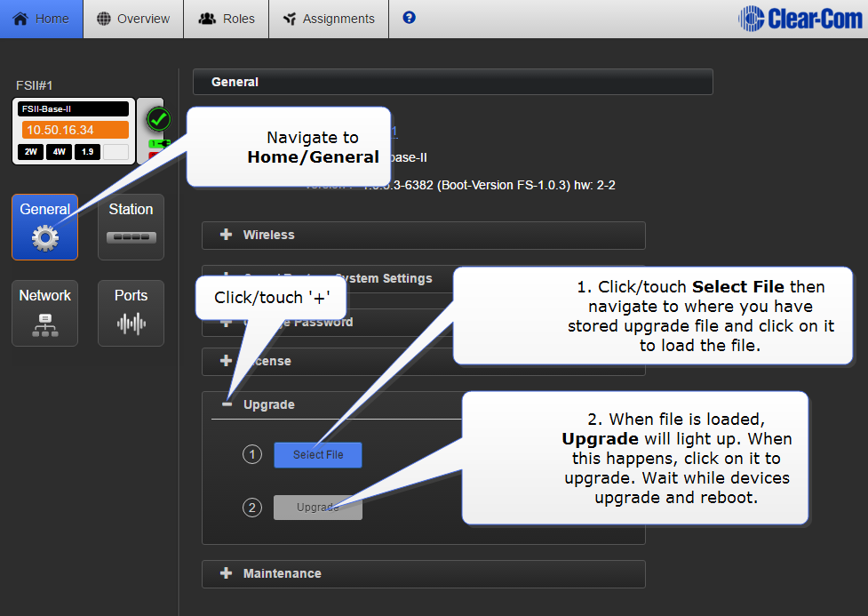The width and height of the screenshot is (868, 616).
Task: Switch to the Overview tab
Action: click(133, 19)
